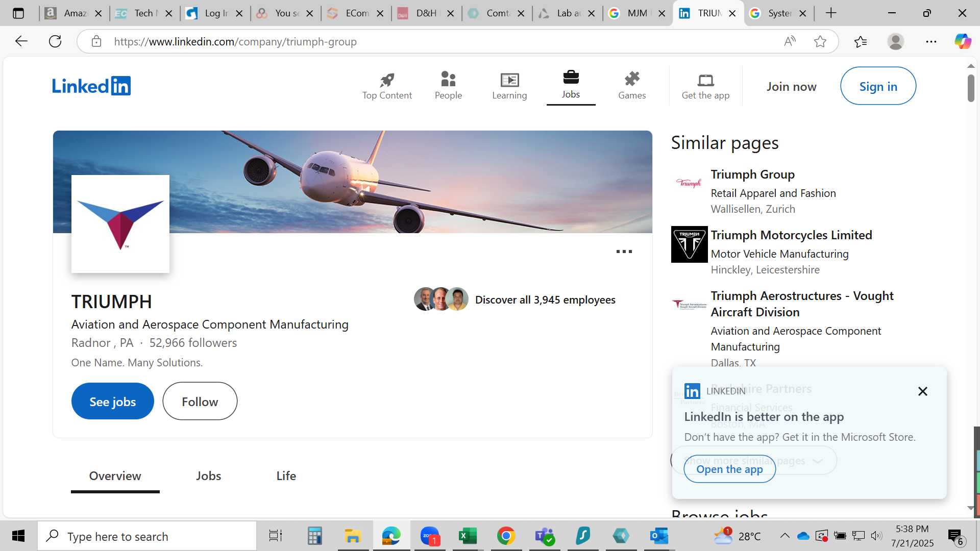Open the Calculator taskbar icon
This screenshot has width=980, height=551.
[x=314, y=536]
